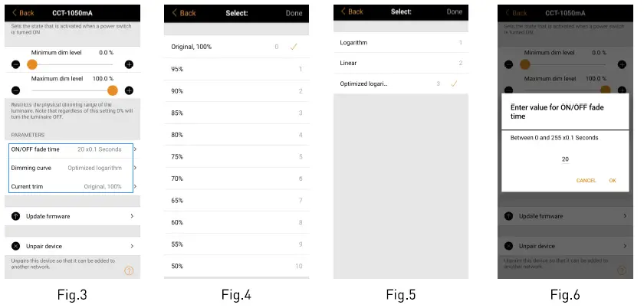The width and height of the screenshot is (644, 308).
Task: Expand the Dimming curve setting
Action: (71, 168)
